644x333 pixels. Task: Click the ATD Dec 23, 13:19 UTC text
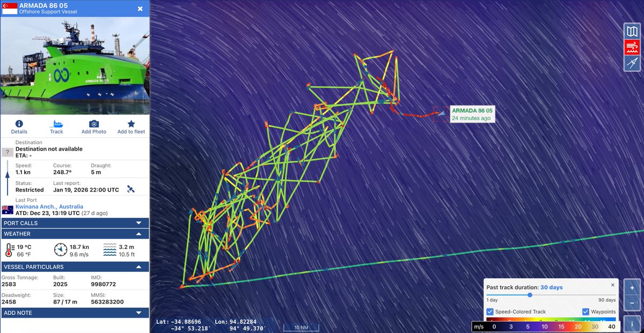[x=47, y=213]
